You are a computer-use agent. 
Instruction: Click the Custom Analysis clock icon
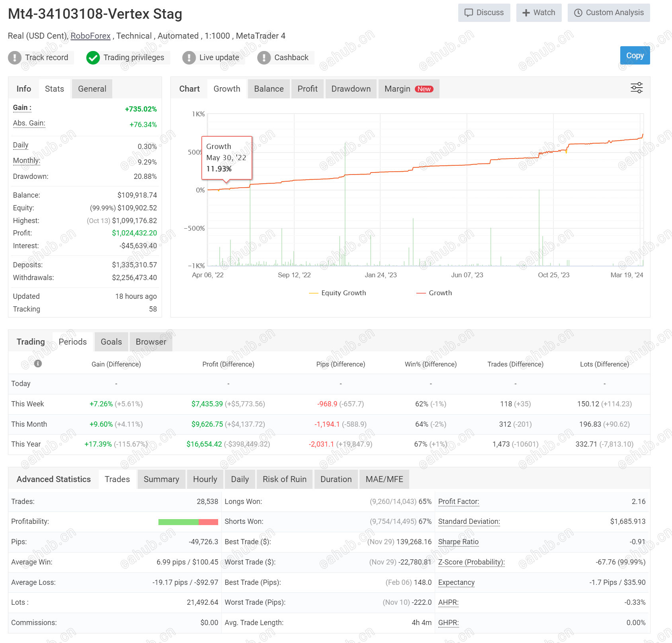(578, 13)
